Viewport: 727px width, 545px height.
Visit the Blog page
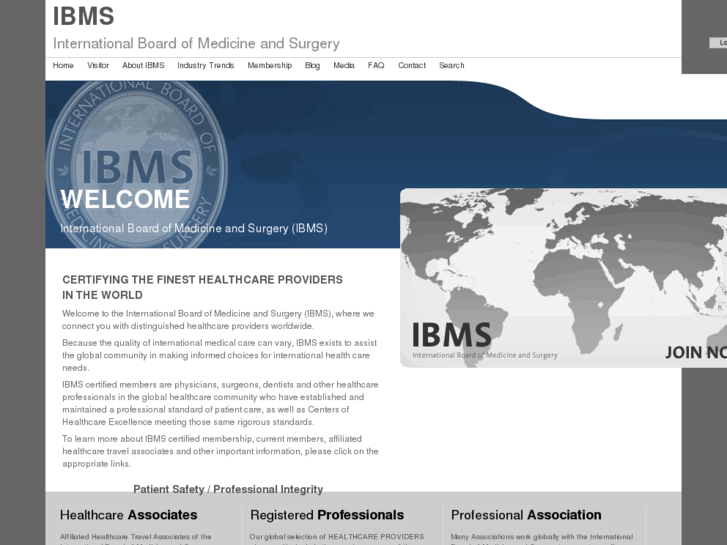point(312,65)
